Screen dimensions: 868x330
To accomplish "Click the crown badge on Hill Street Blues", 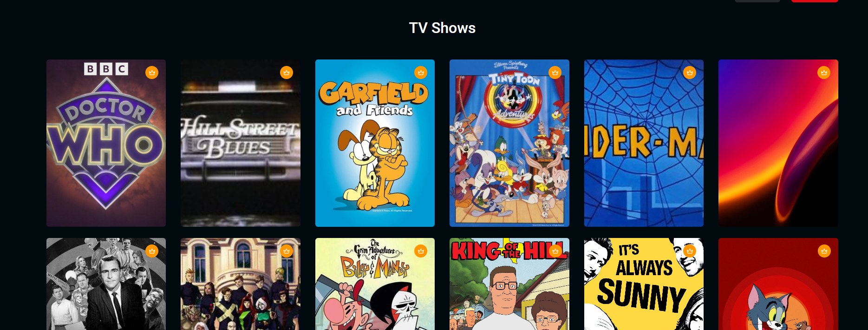I will point(287,73).
